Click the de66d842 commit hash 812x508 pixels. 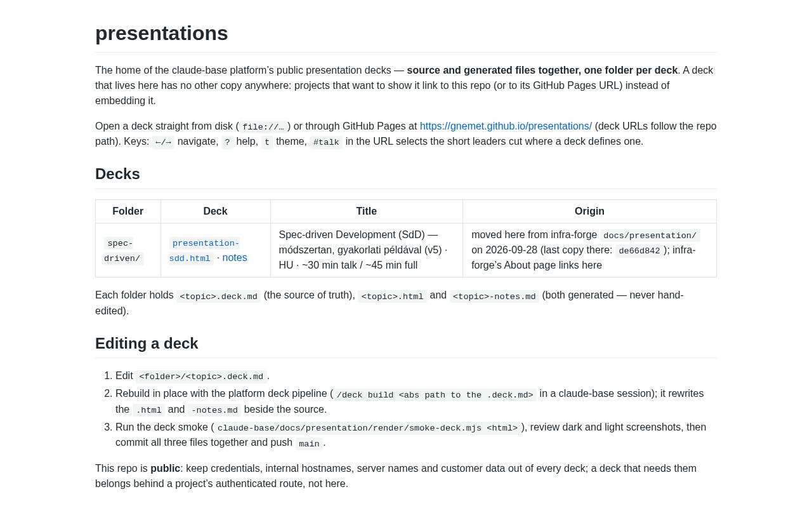pyautogui.click(x=639, y=251)
